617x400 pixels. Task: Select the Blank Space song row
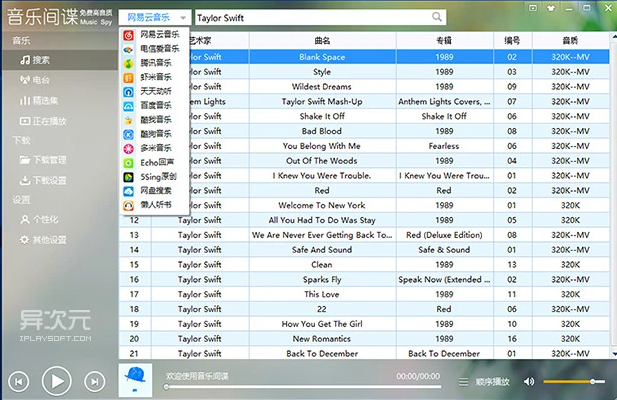tap(364, 57)
